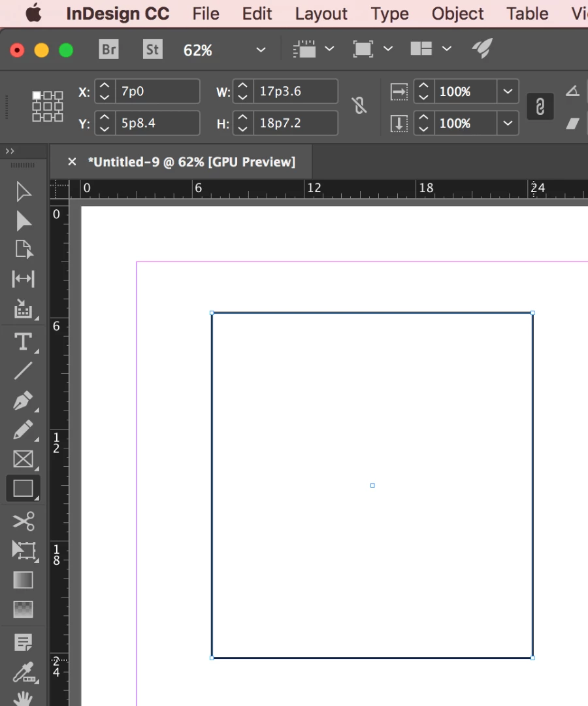Open Adobe Bridge via Br icon
Image resolution: width=588 pixels, height=706 pixels.
pyautogui.click(x=109, y=49)
